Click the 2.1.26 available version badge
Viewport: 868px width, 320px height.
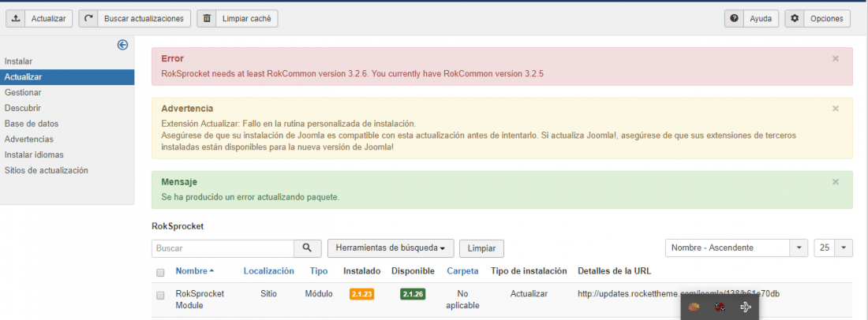click(x=413, y=294)
